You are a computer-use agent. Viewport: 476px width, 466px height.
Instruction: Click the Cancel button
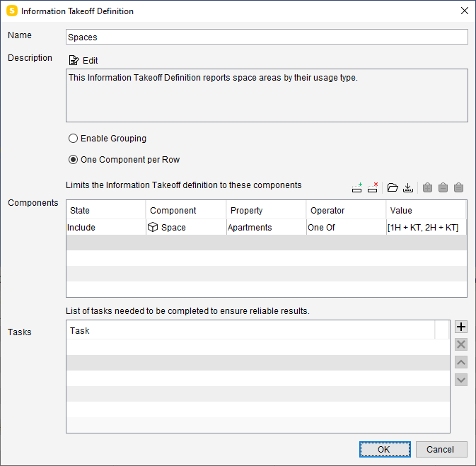[x=441, y=449]
